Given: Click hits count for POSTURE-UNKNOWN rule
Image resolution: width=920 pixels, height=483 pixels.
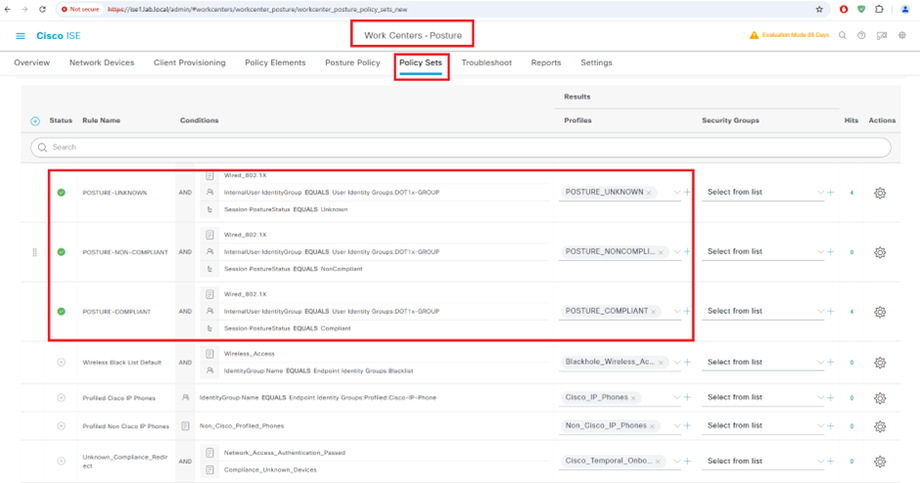Looking at the screenshot, I should [x=851, y=192].
